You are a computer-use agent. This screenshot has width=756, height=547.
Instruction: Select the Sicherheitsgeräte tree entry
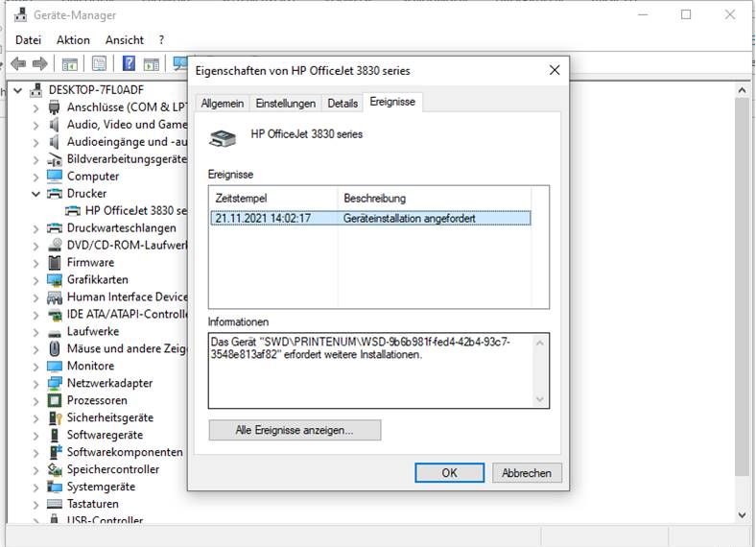[110, 417]
